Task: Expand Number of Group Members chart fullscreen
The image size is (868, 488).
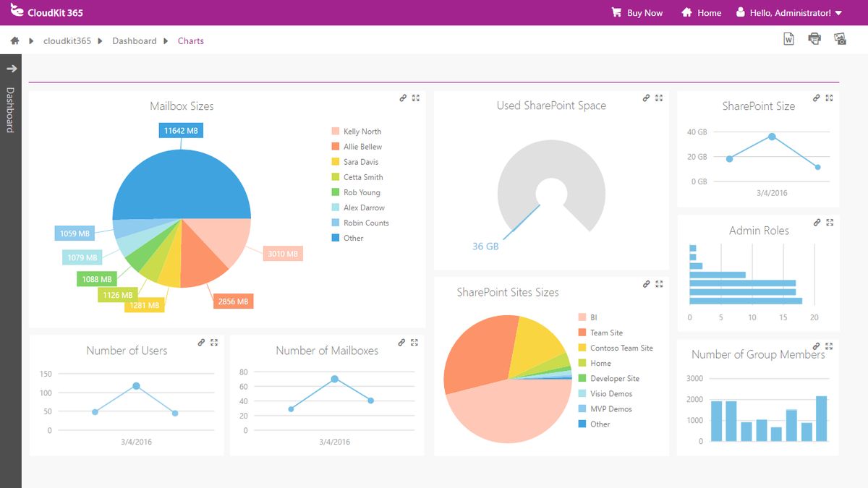Action: tap(829, 346)
